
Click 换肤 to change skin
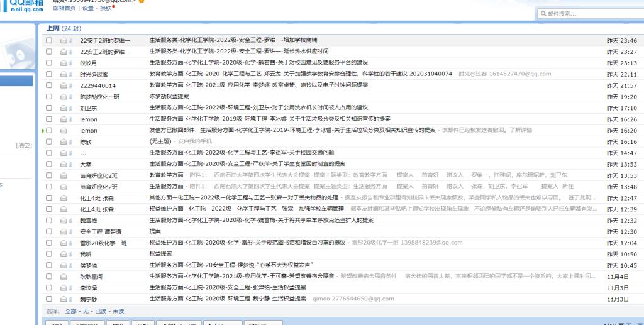105,8
